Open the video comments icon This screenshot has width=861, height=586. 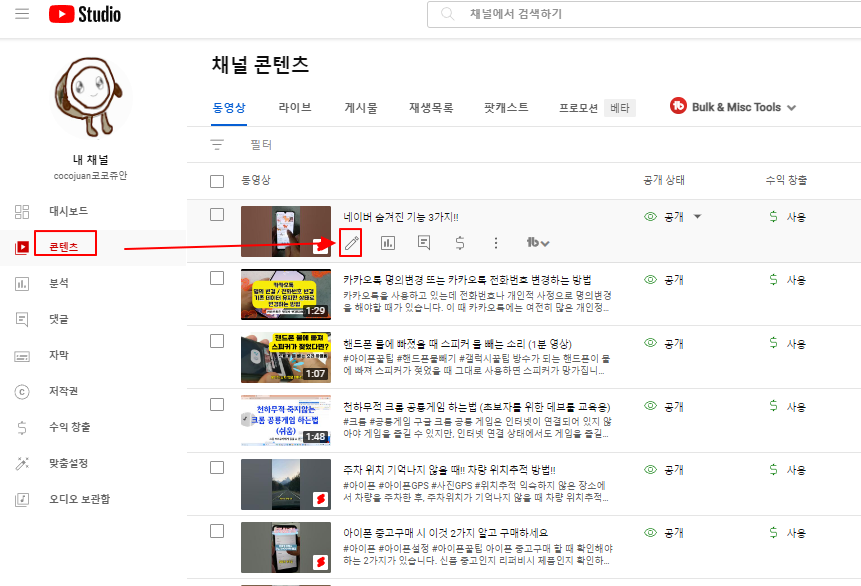tap(424, 242)
